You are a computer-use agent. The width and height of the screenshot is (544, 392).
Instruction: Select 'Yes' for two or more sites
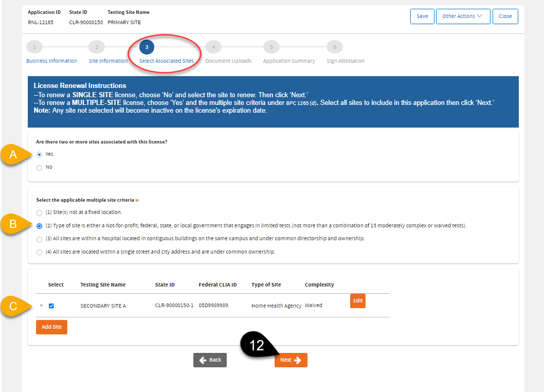[x=40, y=154]
